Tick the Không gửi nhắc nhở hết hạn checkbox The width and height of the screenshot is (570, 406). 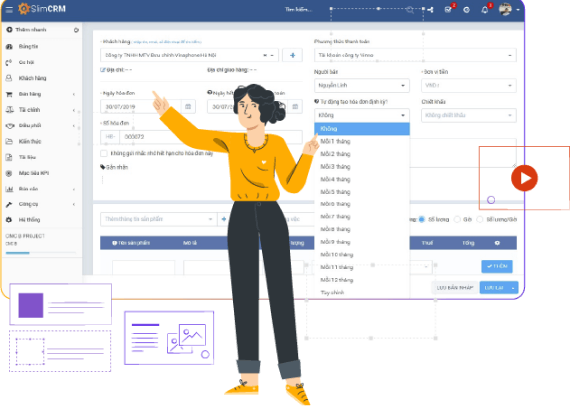pos(104,153)
